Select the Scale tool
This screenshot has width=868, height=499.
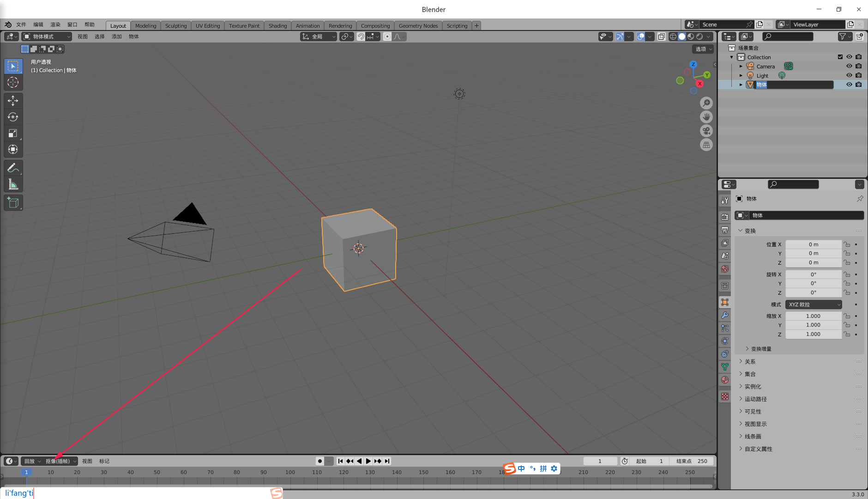[x=13, y=133]
